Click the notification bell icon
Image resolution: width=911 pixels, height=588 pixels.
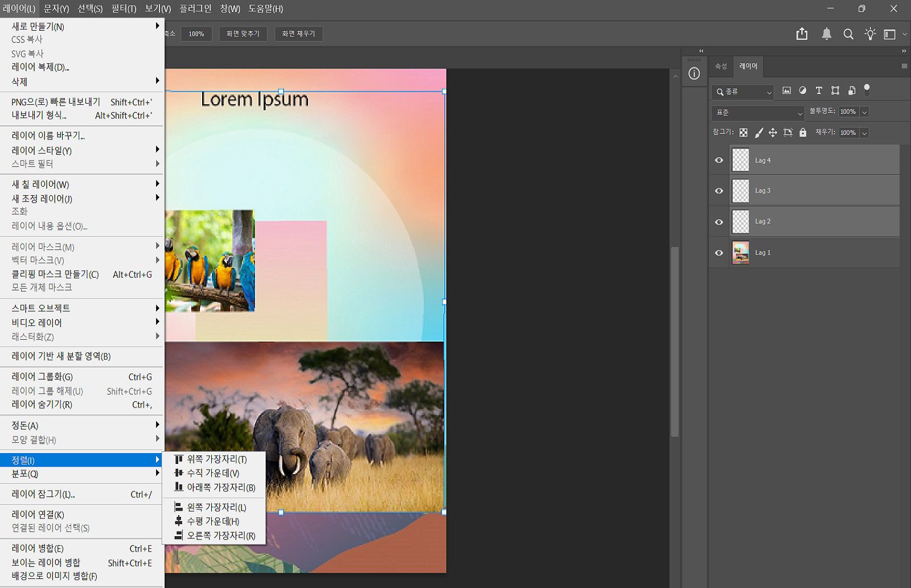(826, 34)
